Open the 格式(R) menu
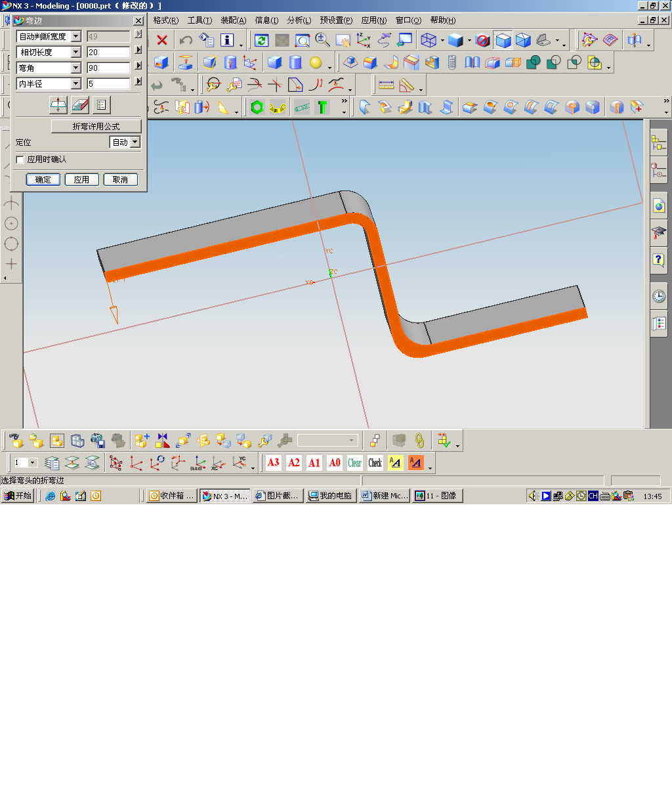 tap(166, 20)
